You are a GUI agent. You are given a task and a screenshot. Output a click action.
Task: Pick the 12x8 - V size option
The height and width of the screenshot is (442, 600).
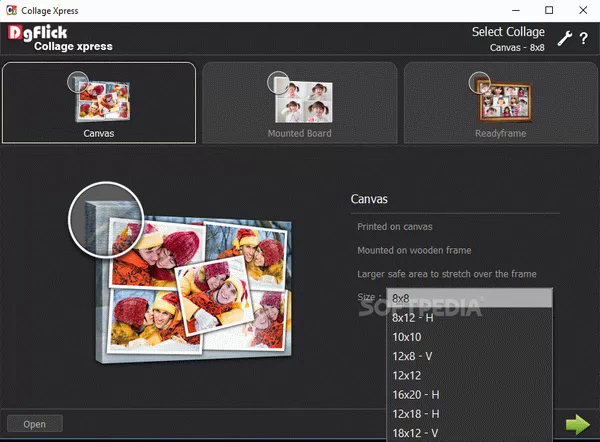tap(470, 356)
